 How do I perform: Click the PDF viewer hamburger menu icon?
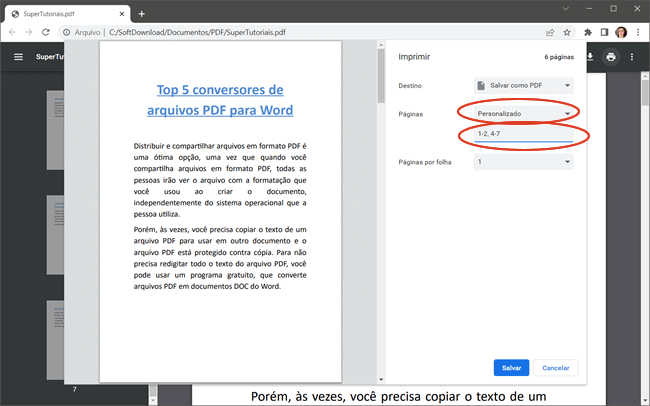pos(18,57)
